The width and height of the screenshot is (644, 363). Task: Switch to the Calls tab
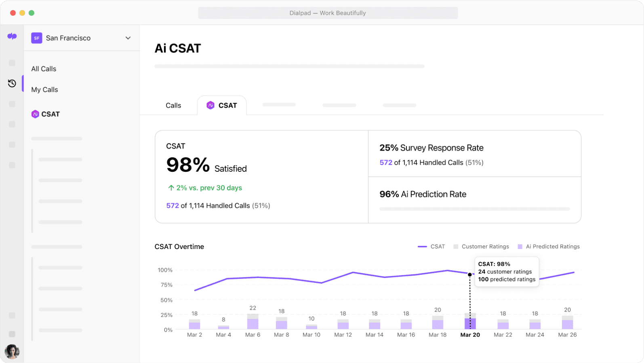click(173, 106)
